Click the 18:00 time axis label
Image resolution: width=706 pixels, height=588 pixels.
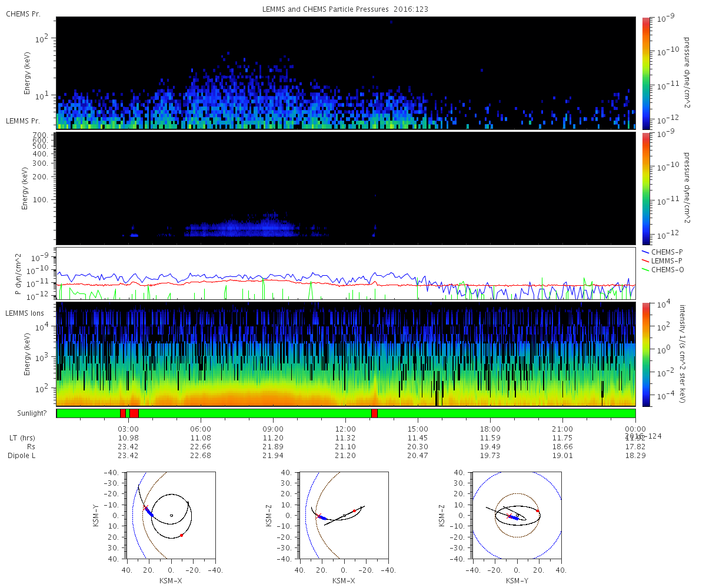[490, 429]
